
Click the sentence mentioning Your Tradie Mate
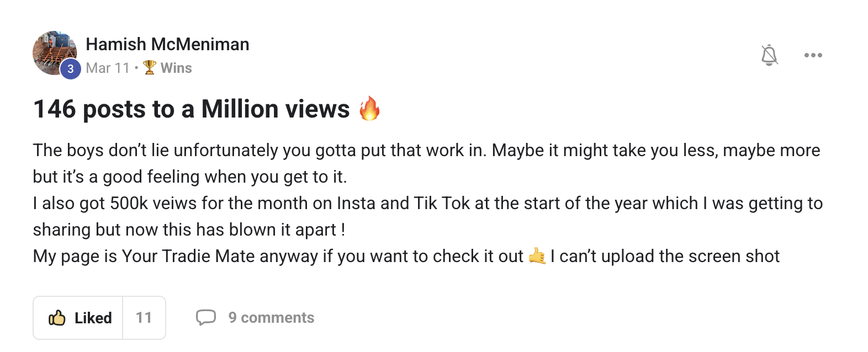click(x=278, y=256)
